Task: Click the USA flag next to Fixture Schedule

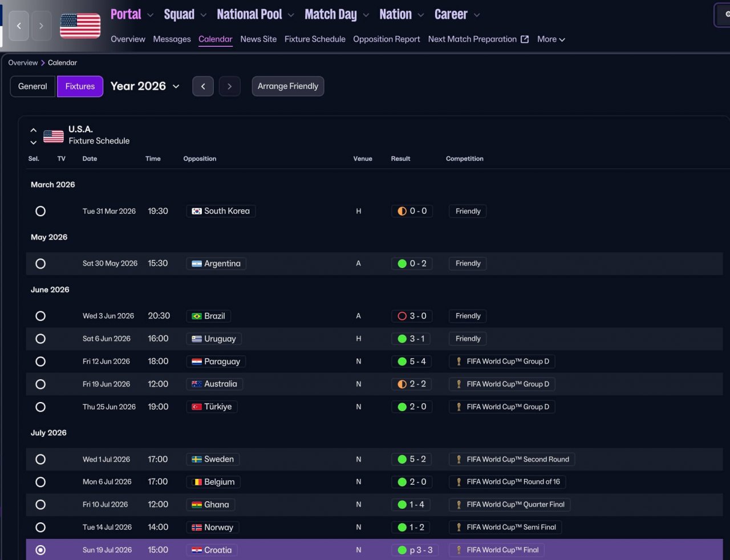Action: [x=54, y=136]
